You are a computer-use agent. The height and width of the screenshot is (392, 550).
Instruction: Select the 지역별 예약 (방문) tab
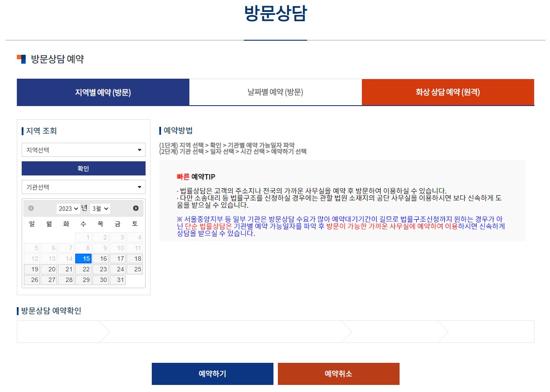coord(103,92)
